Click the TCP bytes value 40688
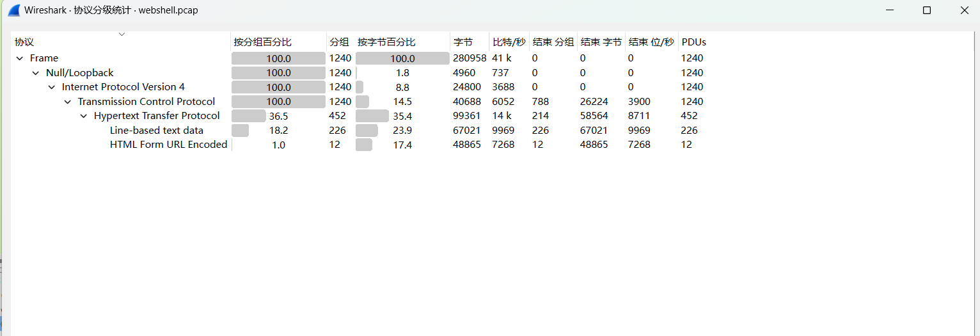The height and width of the screenshot is (336, 980). (x=467, y=102)
